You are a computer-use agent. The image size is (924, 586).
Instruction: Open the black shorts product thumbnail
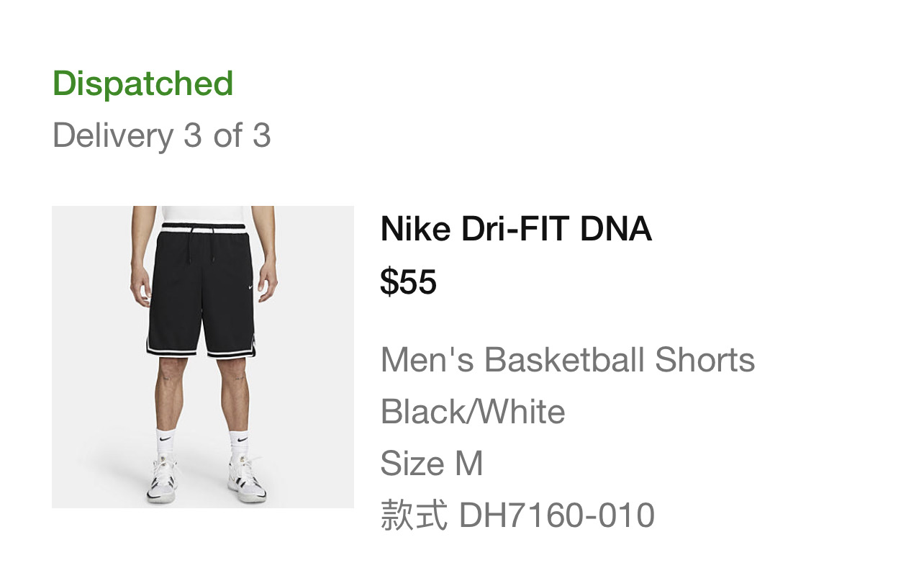202,357
